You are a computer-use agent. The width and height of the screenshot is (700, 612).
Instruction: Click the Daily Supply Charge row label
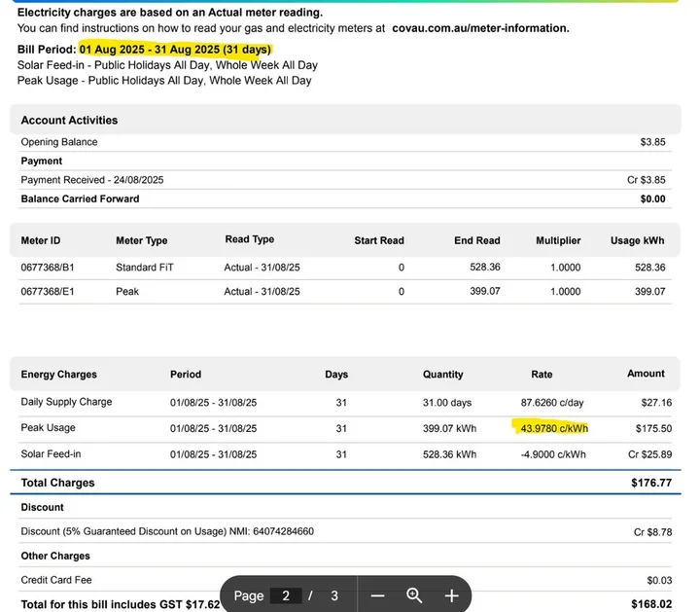click(x=66, y=402)
